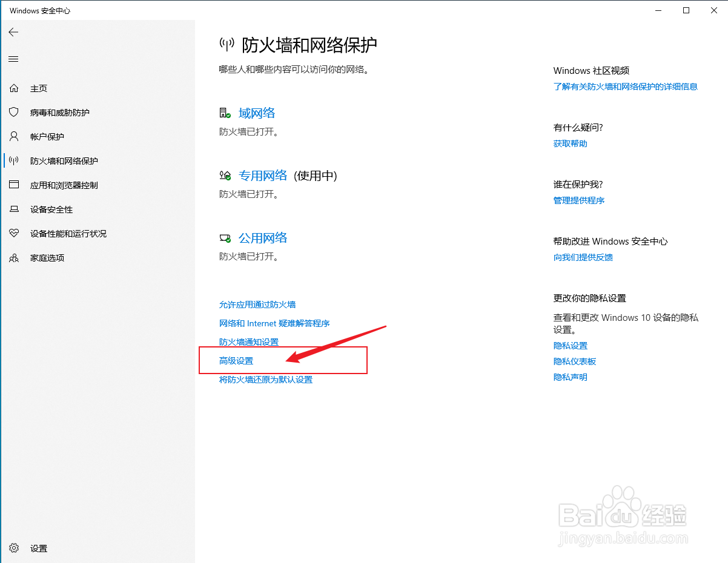Screen dimensions: 728x563
Task: Maximize the Windows 安全中心 window
Action: 686,10
